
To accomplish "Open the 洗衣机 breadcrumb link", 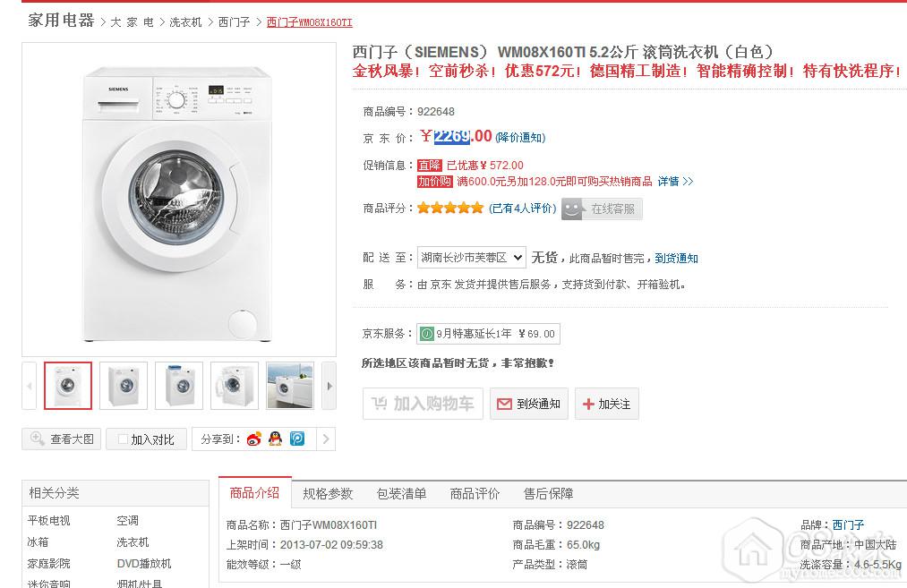I will (x=185, y=22).
